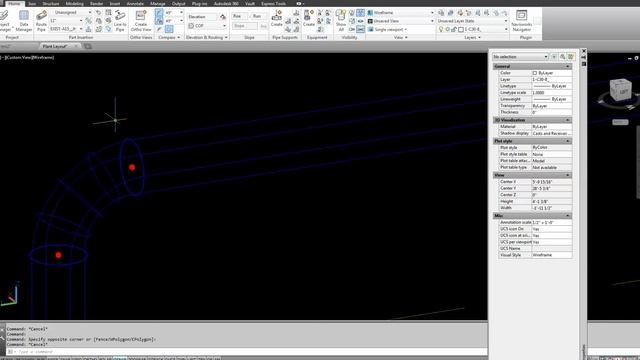This screenshot has height=360, width=640.
Task: Click the elevation lock icon beside Elevation field
Action: pyautogui.click(x=223, y=17)
